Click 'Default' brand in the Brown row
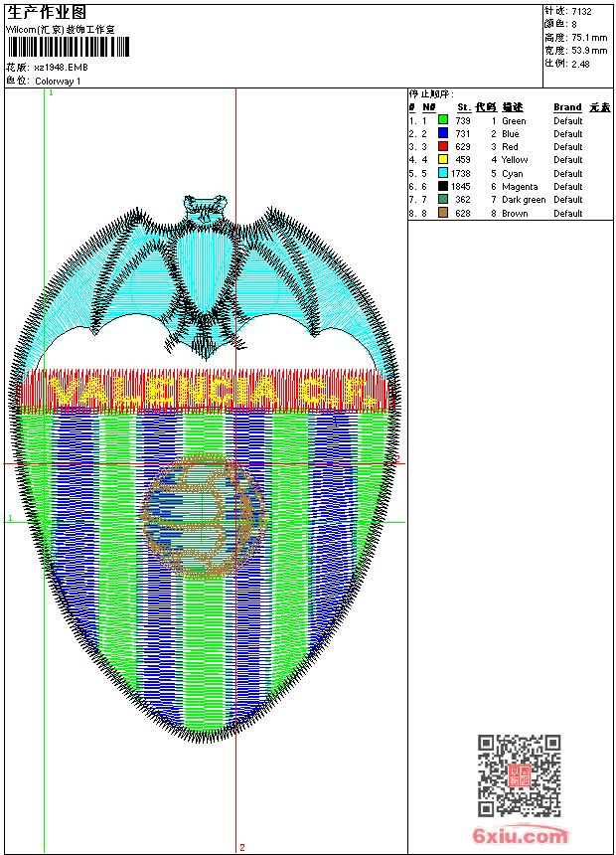The width and height of the screenshot is (616, 855). 568,213
